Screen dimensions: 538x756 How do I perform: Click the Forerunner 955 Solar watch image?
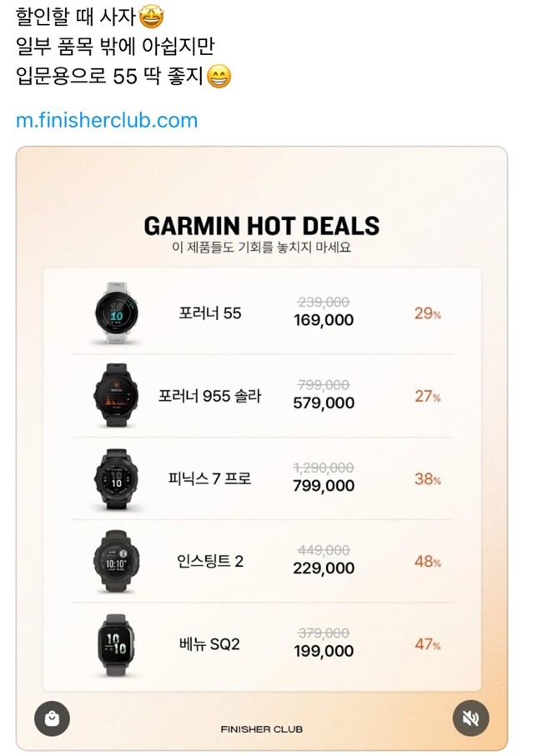(x=116, y=396)
